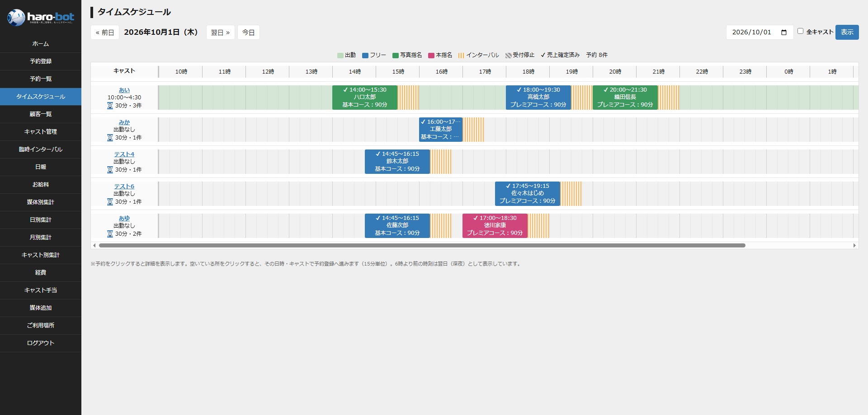
Task: Open 織田信長 20:00~21:30 reservation
Action: [x=625, y=98]
